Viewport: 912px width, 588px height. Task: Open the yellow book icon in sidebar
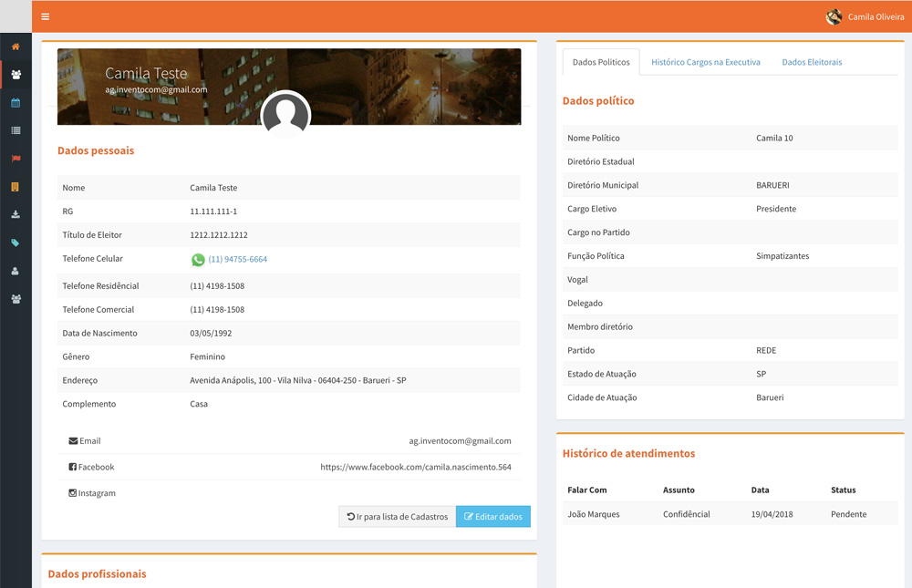pyautogui.click(x=16, y=187)
